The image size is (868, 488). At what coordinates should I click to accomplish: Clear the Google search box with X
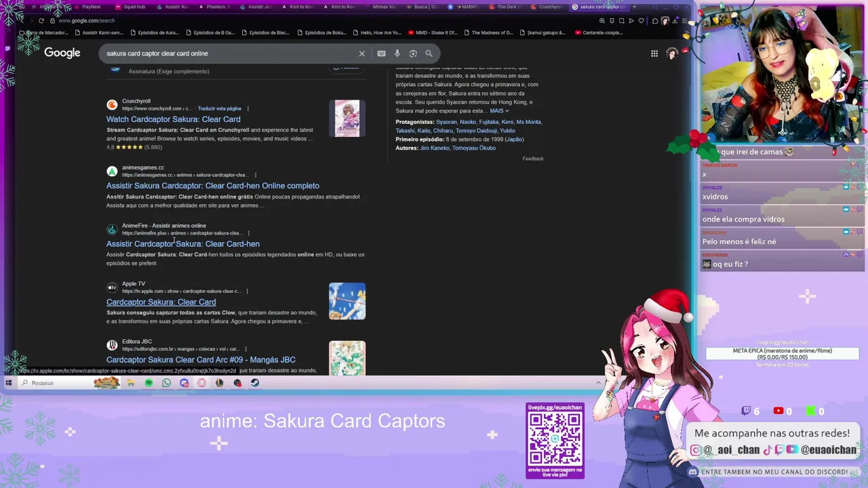click(x=361, y=54)
